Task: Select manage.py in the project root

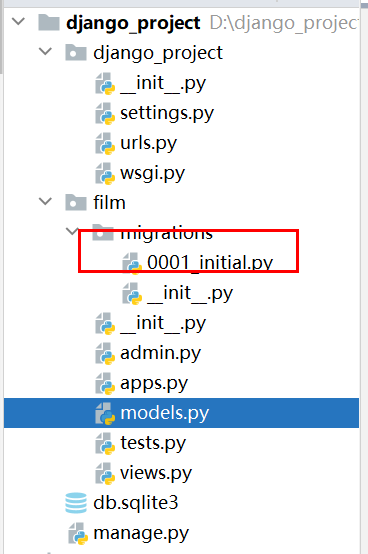Action: click(x=141, y=533)
